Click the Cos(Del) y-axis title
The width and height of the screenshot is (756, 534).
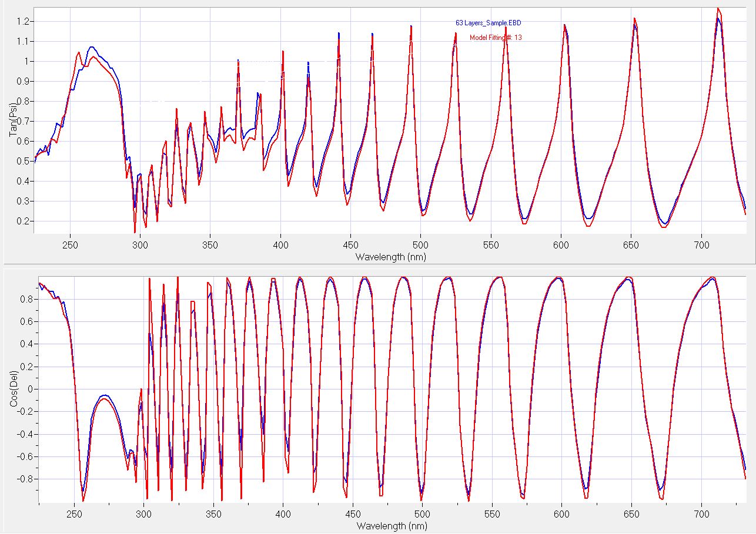click(x=13, y=388)
